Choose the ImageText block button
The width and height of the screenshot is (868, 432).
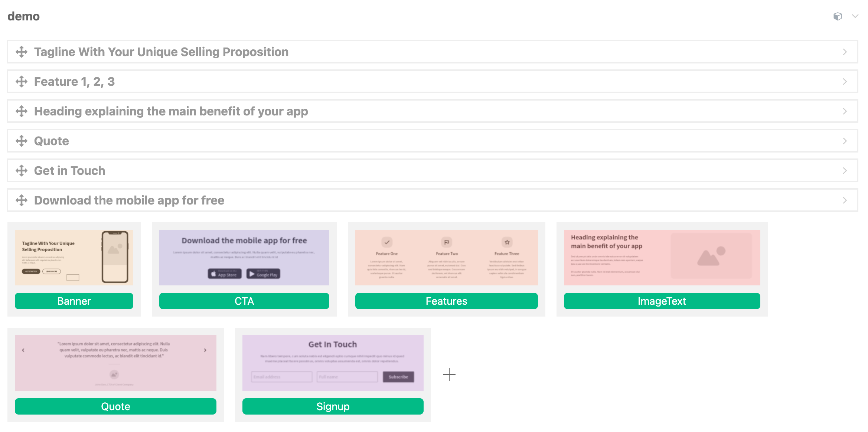click(x=662, y=301)
